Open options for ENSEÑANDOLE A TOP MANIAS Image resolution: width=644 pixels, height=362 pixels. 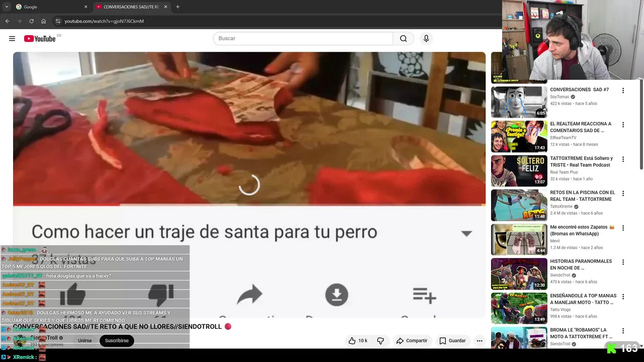pyautogui.click(x=623, y=297)
